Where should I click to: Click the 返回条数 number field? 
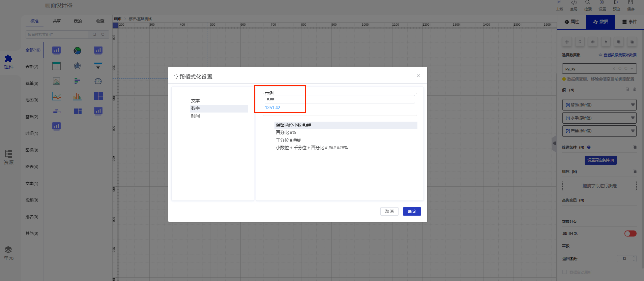pos(624,258)
